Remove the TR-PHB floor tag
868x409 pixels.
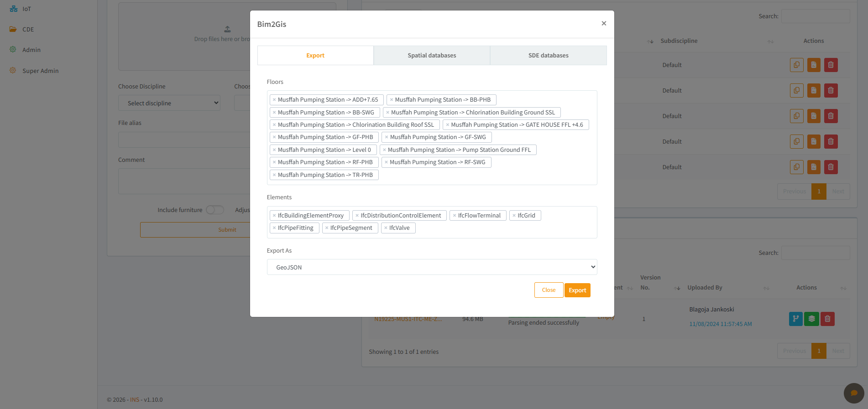click(x=274, y=175)
